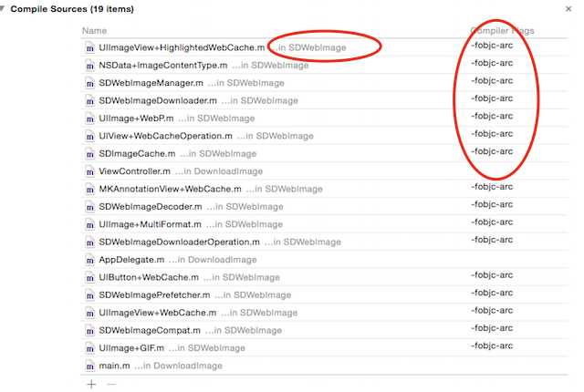Viewport: 584px width, 392px height.
Task: Click the Compiler Flags column header
Action: click(502, 31)
